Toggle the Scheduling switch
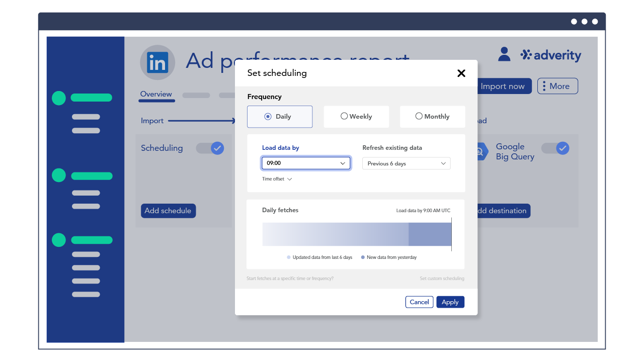Screen dimensions: 644x362 click(210, 148)
